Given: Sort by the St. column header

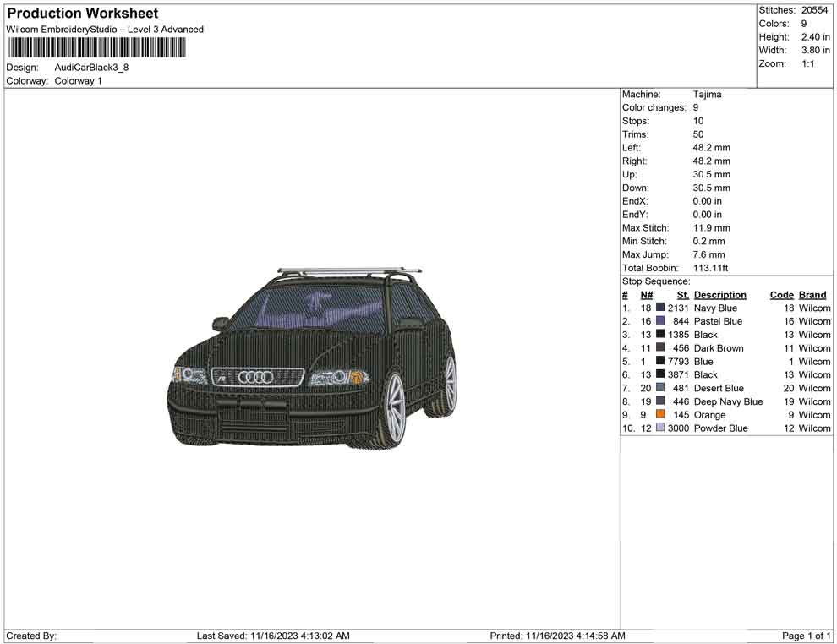Looking at the screenshot, I should (x=682, y=294).
